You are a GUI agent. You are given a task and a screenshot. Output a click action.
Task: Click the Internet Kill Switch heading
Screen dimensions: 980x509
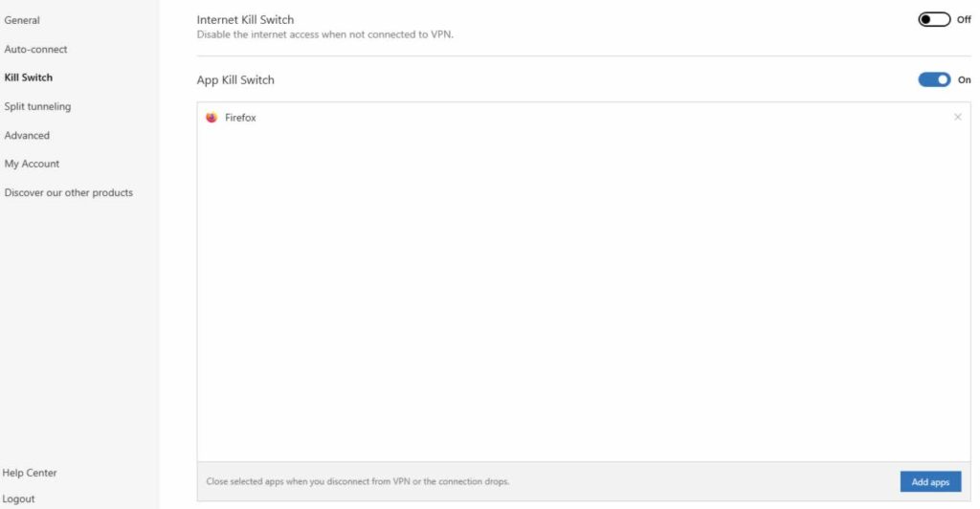click(245, 19)
